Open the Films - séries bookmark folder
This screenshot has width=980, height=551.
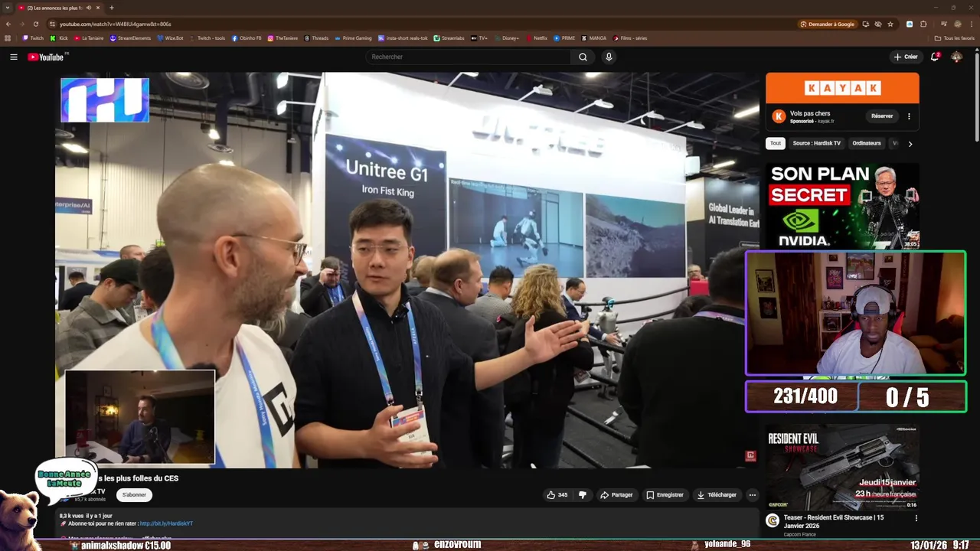[629, 37]
